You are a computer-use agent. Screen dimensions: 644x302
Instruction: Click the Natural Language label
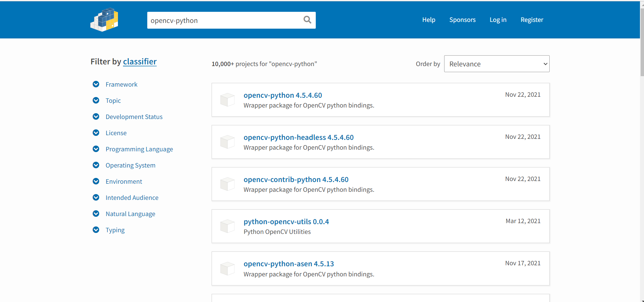pos(130,214)
